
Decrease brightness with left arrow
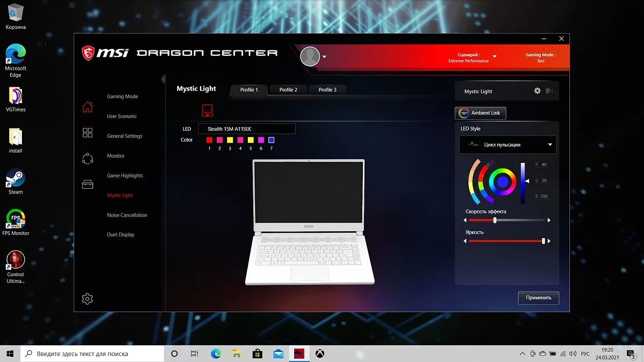tap(465, 241)
